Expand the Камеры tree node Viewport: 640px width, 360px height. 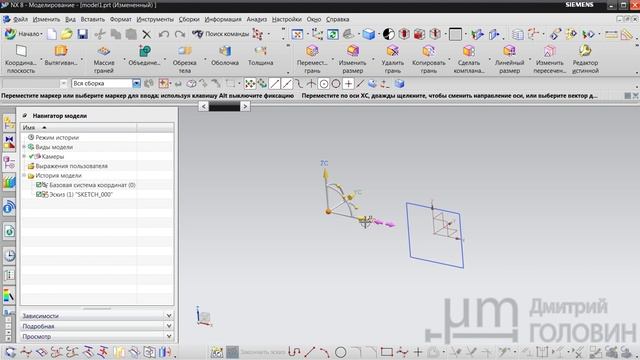(x=24, y=156)
